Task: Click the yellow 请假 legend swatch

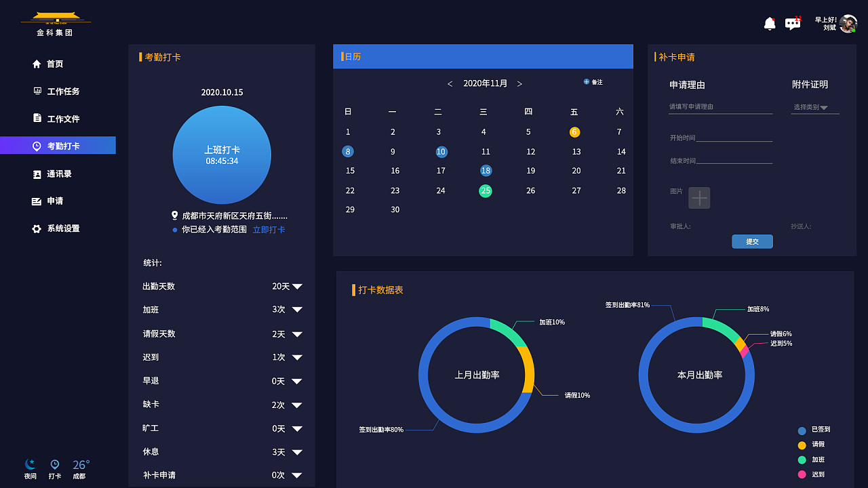Action: pyautogui.click(x=801, y=445)
